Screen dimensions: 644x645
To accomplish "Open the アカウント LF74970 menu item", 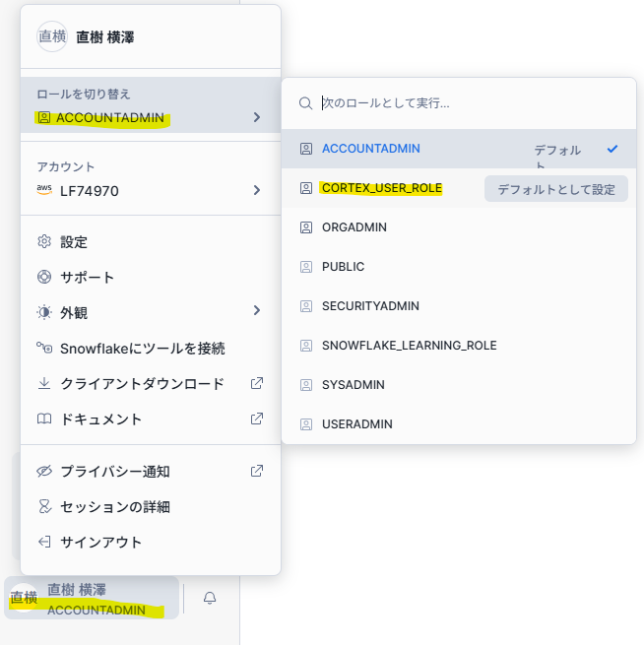I will coord(151,179).
